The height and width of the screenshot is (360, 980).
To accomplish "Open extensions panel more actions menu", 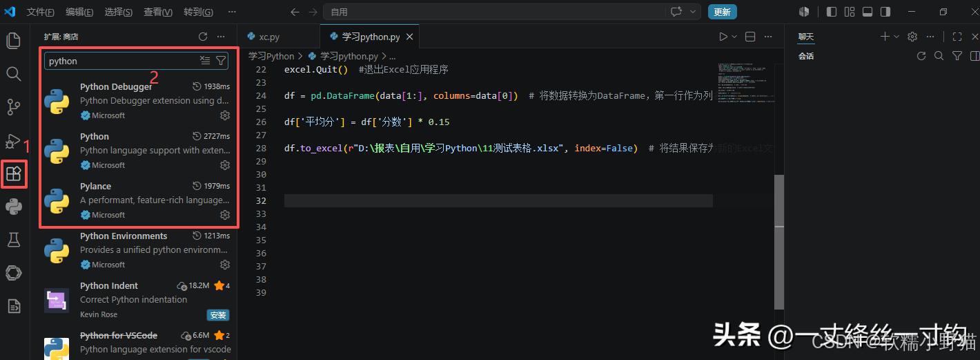I will pos(221,37).
